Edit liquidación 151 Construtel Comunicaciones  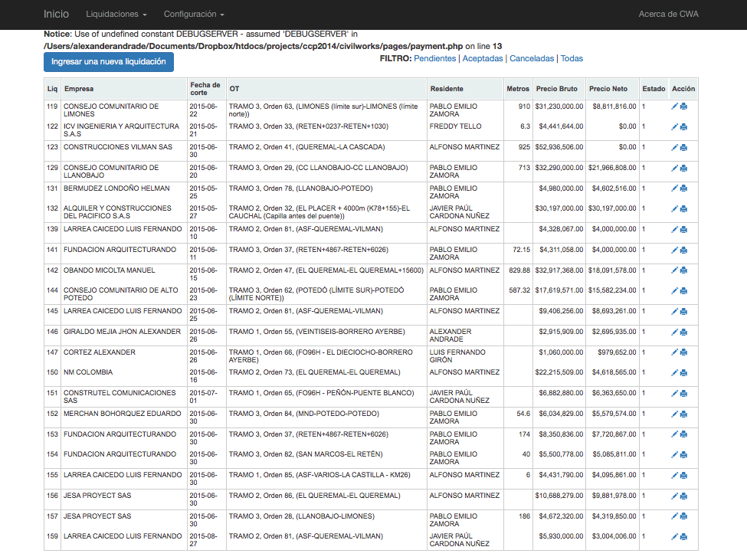674,393
